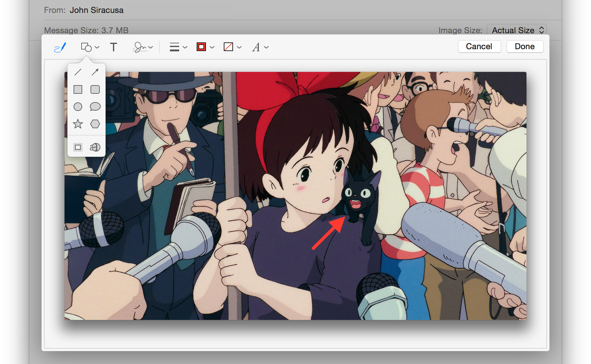
Task: Open the Image Size Actual Size popup
Action: (517, 30)
